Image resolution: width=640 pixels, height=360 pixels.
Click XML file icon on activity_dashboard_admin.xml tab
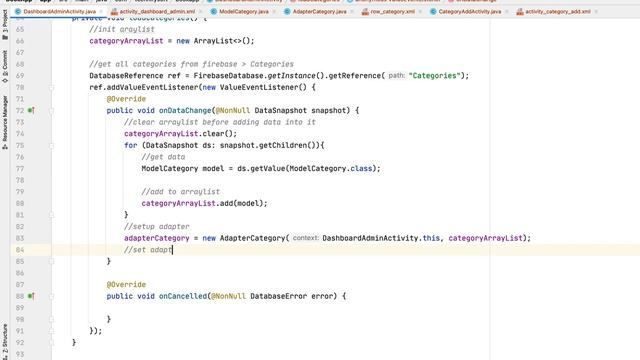click(114, 12)
